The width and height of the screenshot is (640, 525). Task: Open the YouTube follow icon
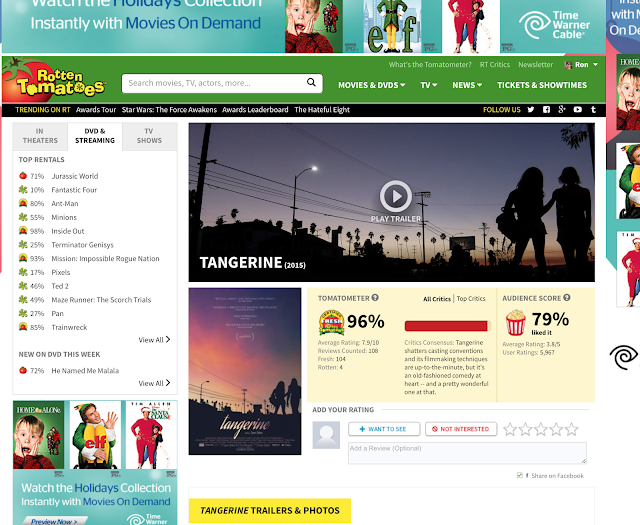tap(578, 109)
